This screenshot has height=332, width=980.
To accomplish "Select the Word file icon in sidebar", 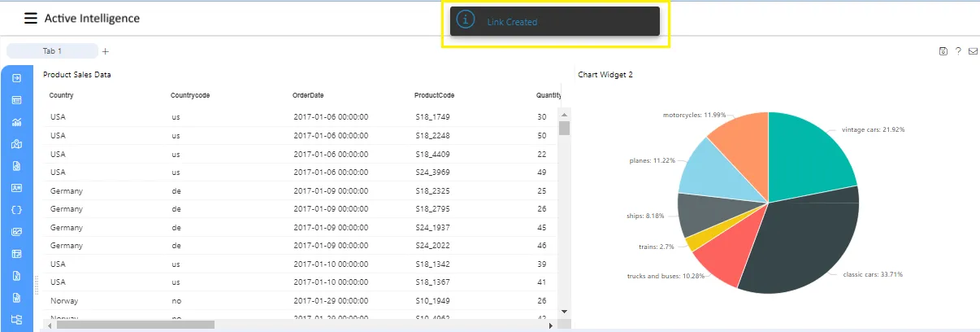I will (16, 298).
